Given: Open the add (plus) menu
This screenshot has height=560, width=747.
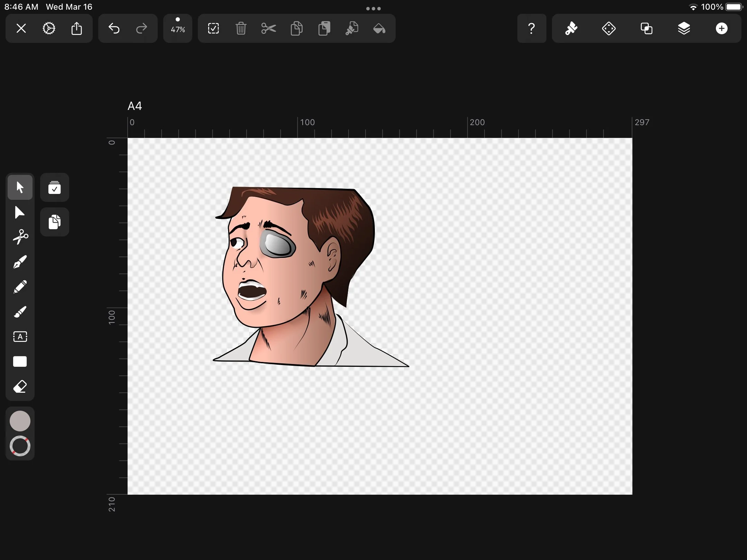Looking at the screenshot, I should [x=722, y=28].
